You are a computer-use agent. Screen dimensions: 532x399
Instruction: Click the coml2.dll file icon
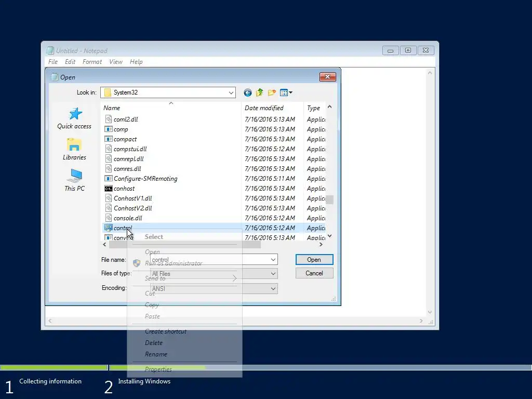tap(108, 119)
